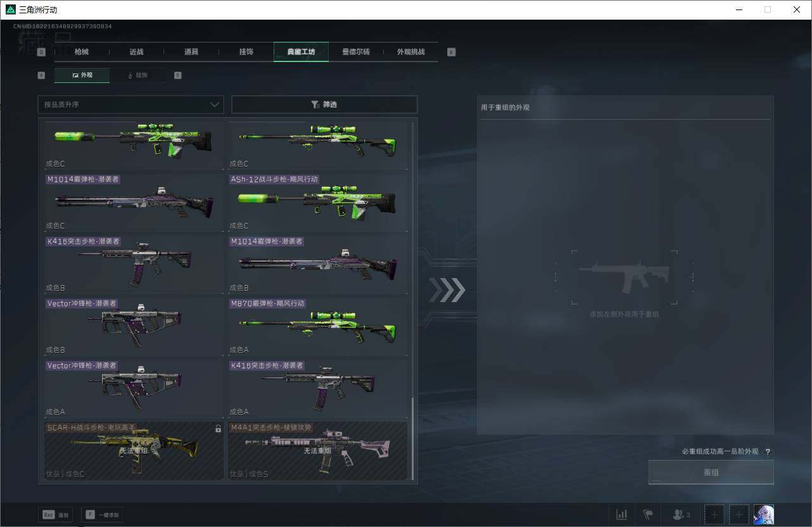This screenshot has height=527, width=812.
Task: Click the SCAR-H战斗步枪-电玩高手 skin card
Action: (x=134, y=450)
